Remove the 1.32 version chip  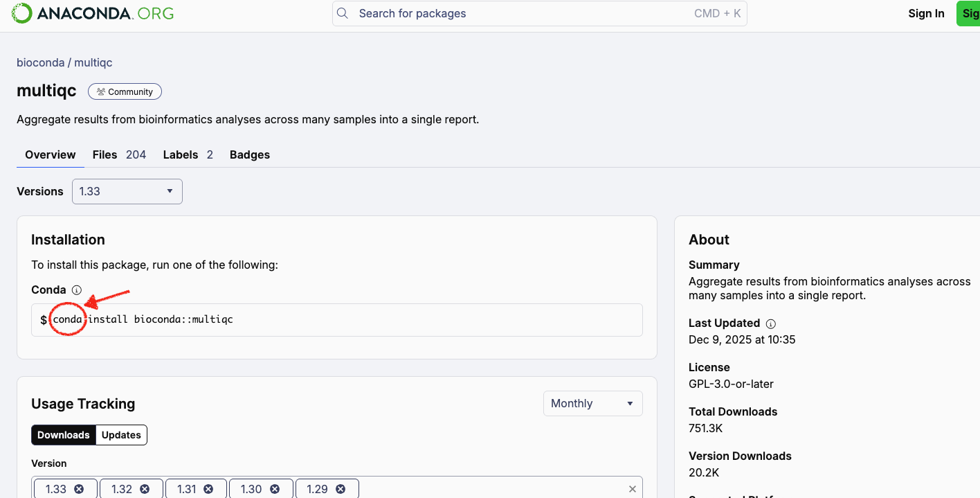click(145, 489)
